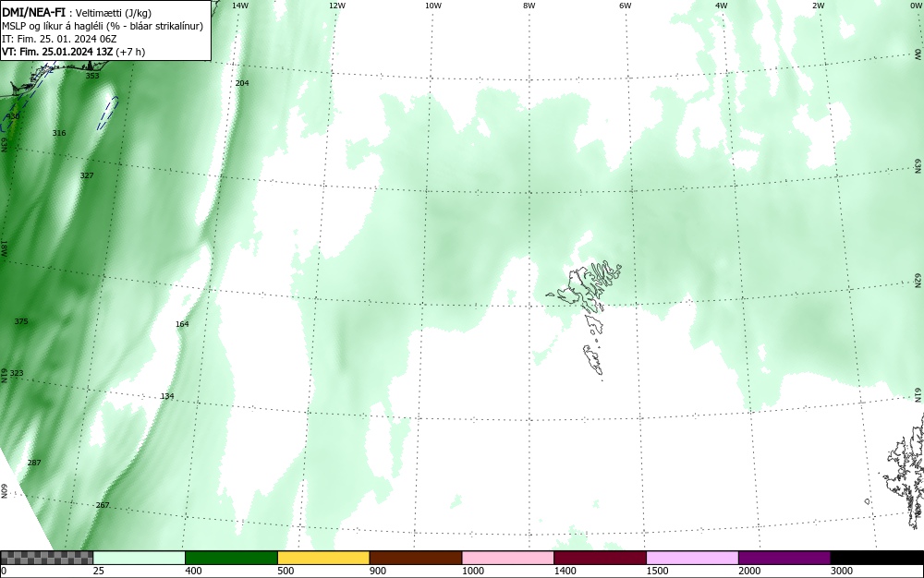924x578 pixels.
Task: Click the CAPE value '164'
Action: [182, 324]
